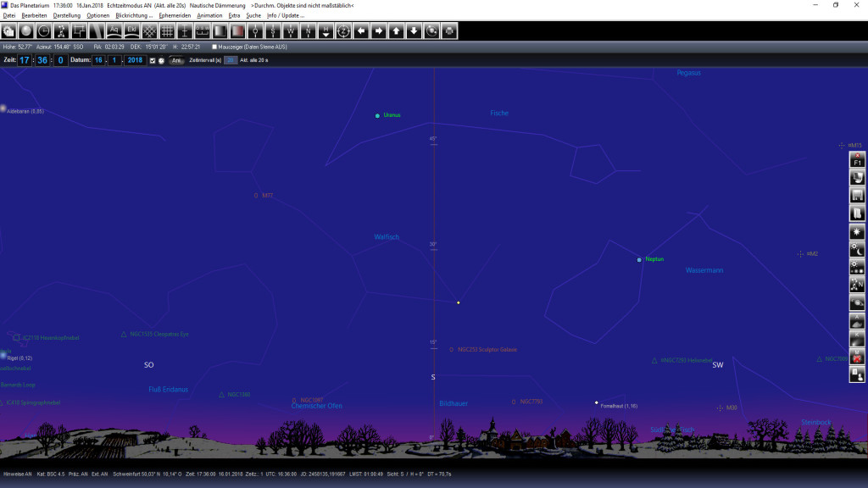
Task: Click the Zeitintervall seconds input field
Action: pos(230,61)
